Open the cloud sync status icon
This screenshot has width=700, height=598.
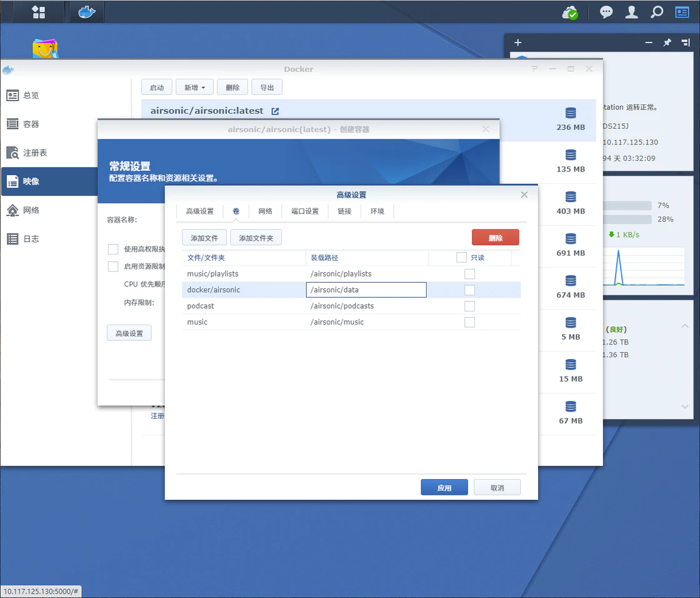coord(570,12)
